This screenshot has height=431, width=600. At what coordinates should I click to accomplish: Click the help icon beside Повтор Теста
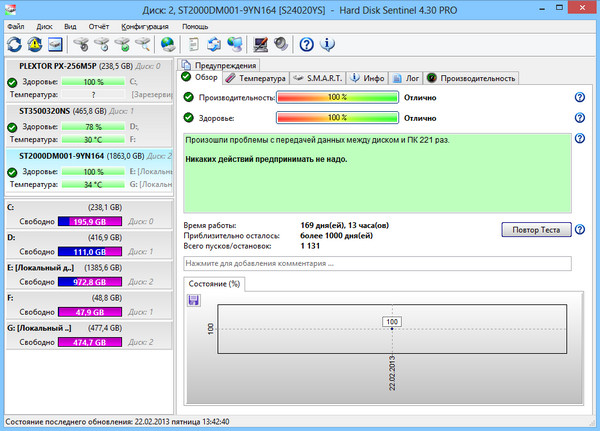[x=581, y=230]
